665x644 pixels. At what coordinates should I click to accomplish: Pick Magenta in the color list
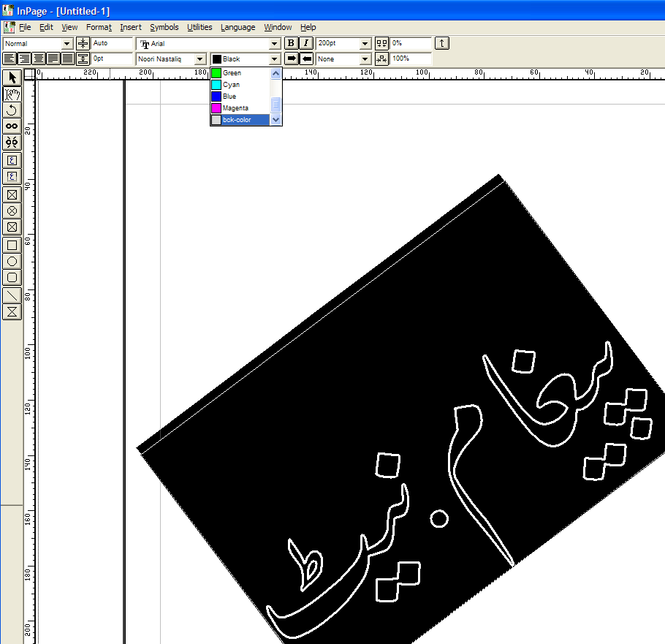click(235, 108)
